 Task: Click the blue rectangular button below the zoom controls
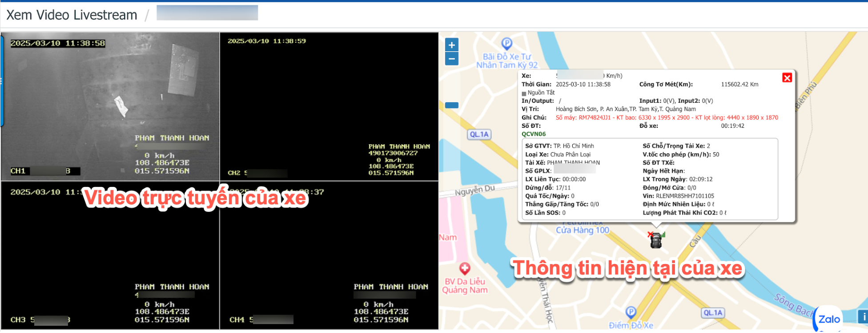point(452,106)
